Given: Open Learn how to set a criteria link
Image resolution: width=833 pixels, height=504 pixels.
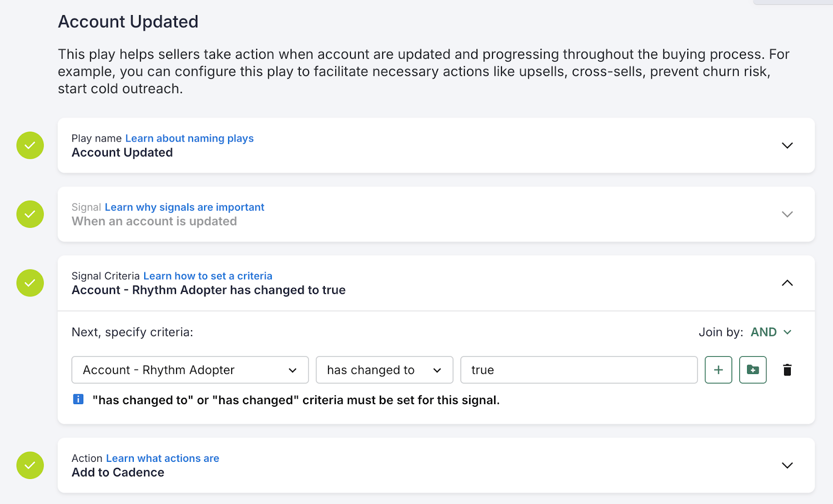Looking at the screenshot, I should [208, 276].
